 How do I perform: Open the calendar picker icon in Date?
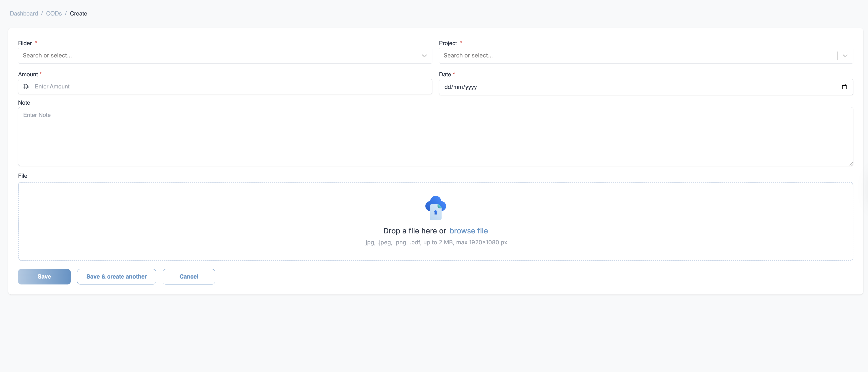[x=844, y=87]
